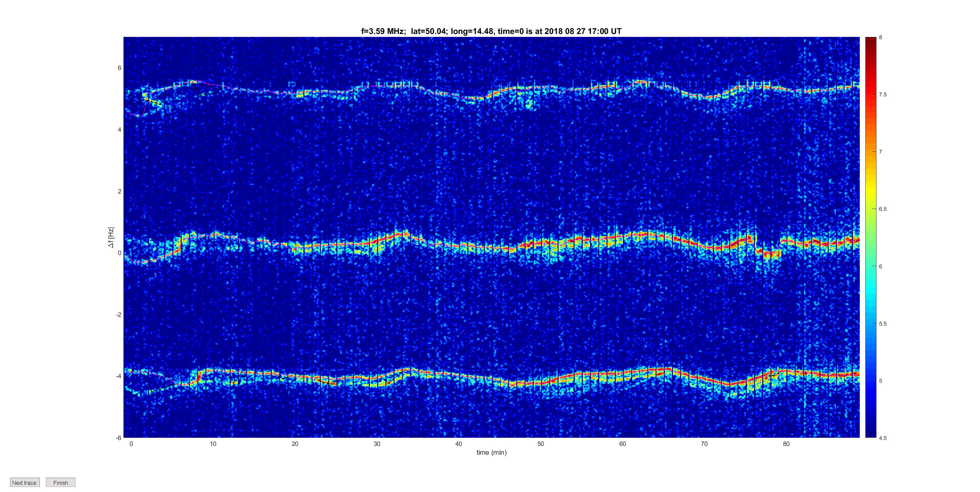
Task: Click the y-axis tick label -4
Action: coord(119,376)
